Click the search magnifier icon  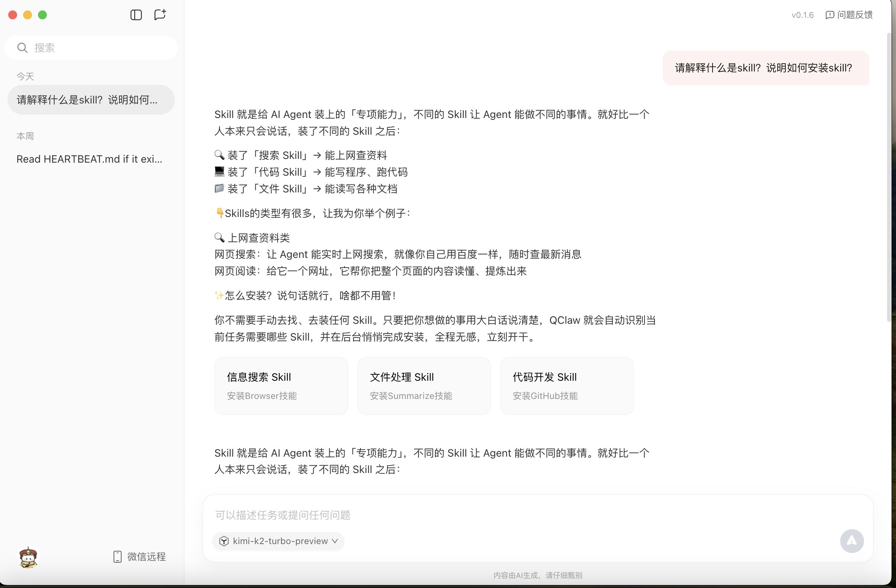(x=22, y=48)
